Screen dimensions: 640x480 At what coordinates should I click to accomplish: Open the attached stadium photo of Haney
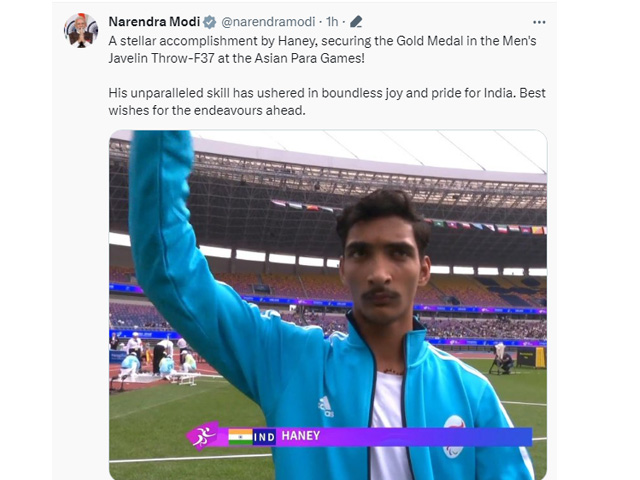pos(328,304)
